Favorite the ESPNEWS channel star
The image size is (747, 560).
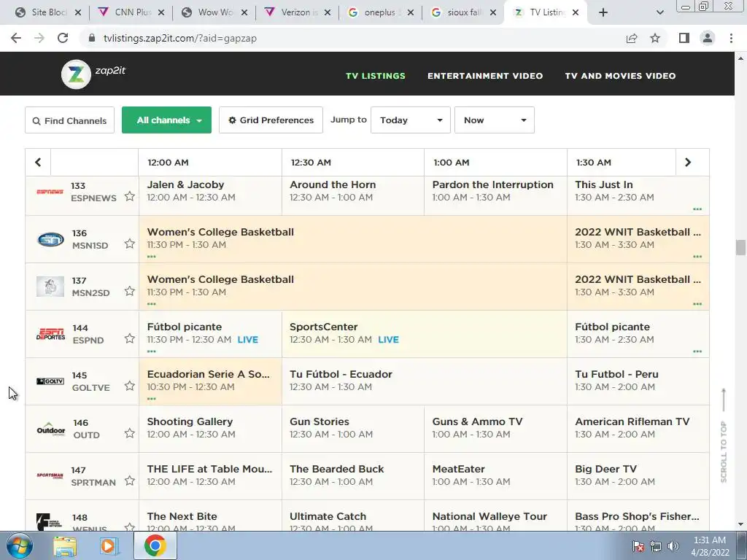[130, 196]
